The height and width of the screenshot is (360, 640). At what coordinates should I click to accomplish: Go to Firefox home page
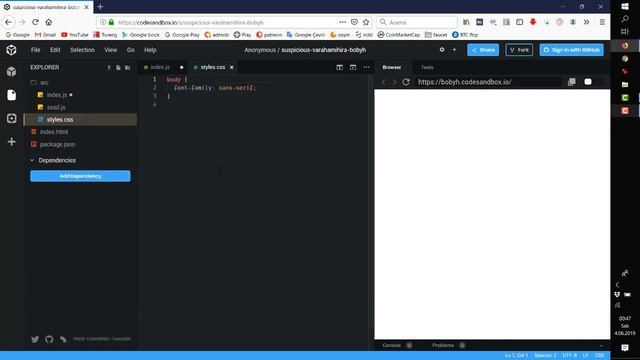click(x=49, y=22)
